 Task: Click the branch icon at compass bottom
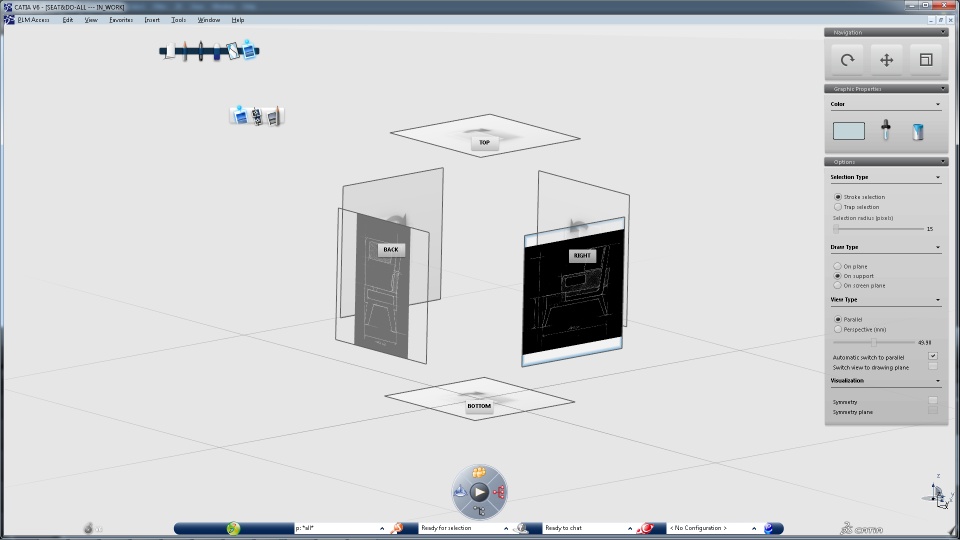[479, 511]
